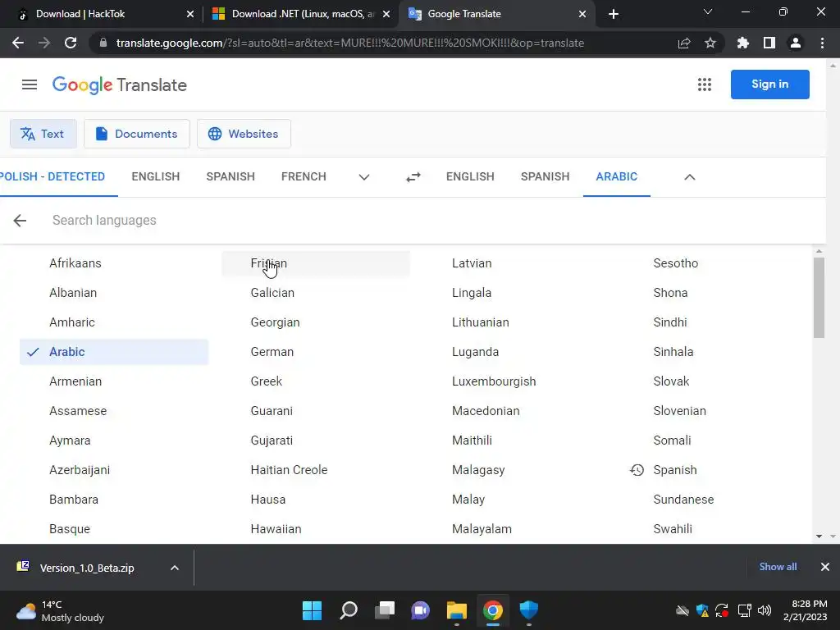The height and width of the screenshot is (630, 840).
Task: Select Sesotho from the language list
Action: (x=676, y=263)
